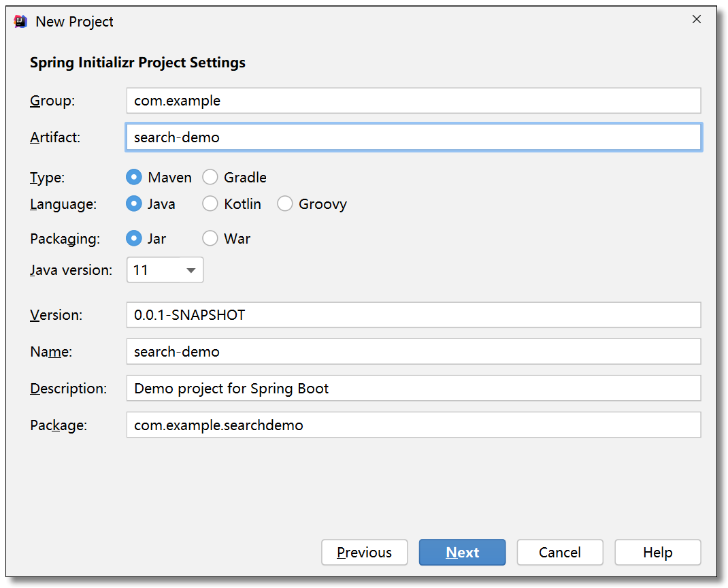Select the Package name field

[x=413, y=425]
